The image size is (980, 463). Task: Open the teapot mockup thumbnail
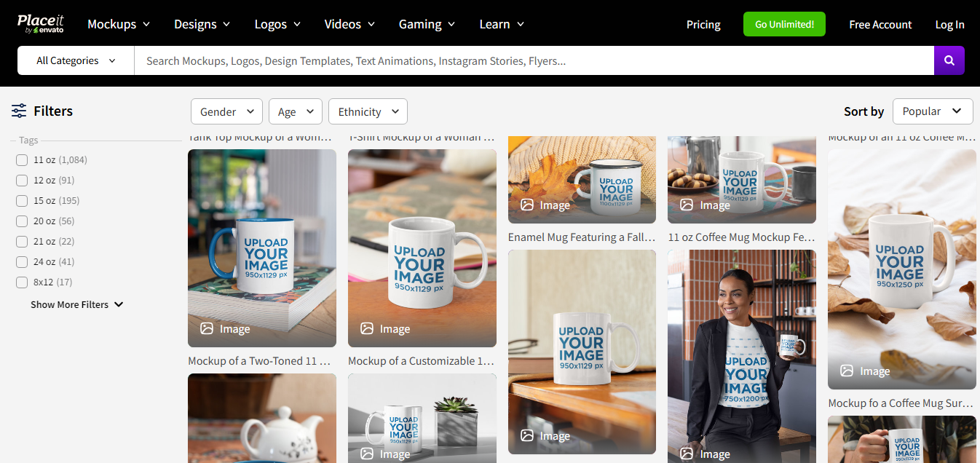262,418
